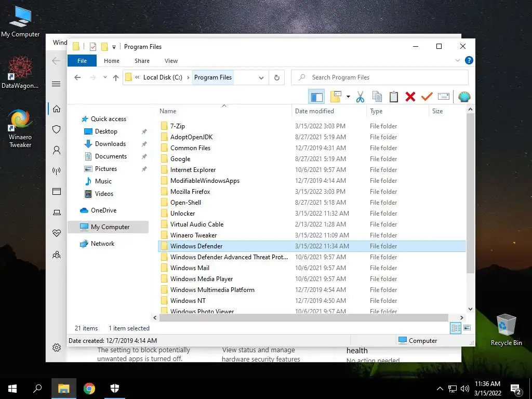Viewport: 532px width, 399px height.
Task: Select Desktop in navigation pane
Action: (x=106, y=131)
